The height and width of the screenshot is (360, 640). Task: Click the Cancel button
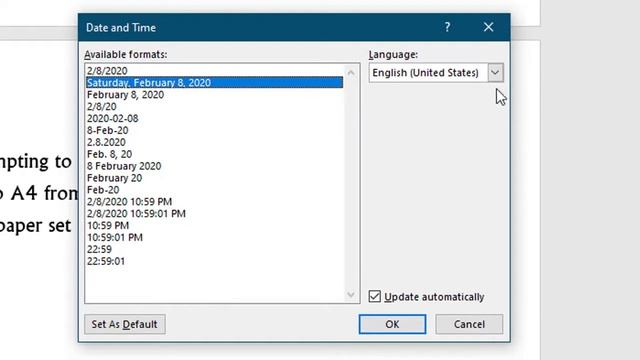469,324
